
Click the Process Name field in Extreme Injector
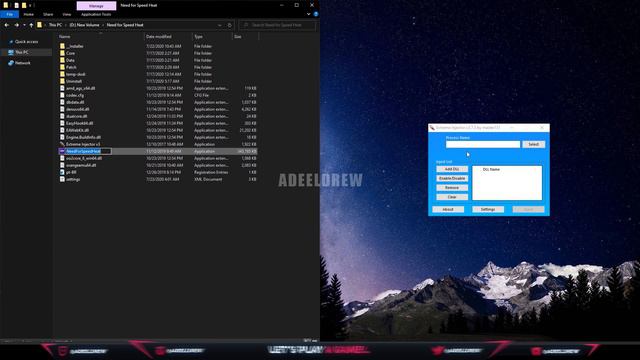[x=483, y=144]
